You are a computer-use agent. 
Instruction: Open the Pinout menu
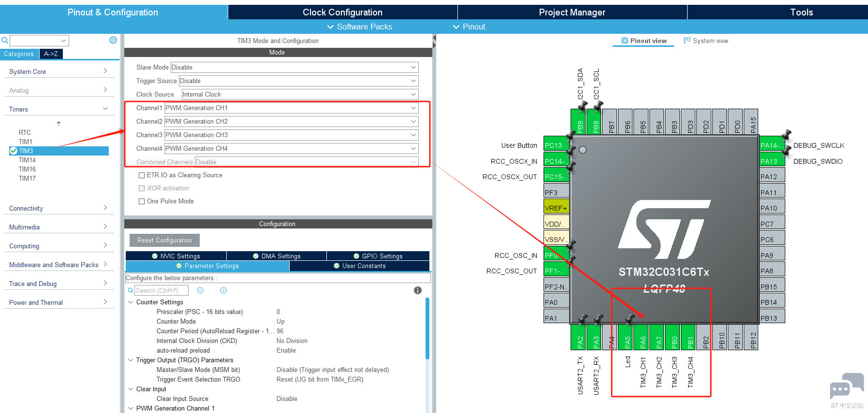469,27
